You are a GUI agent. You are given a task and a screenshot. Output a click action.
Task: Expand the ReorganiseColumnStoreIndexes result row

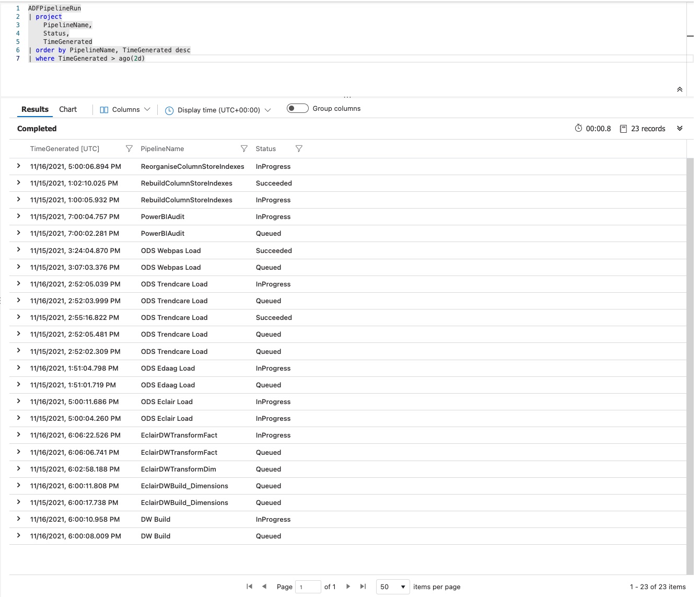tap(19, 166)
